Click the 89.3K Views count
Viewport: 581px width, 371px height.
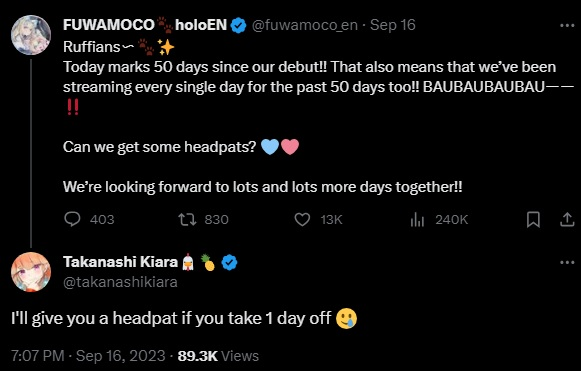pos(218,356)
